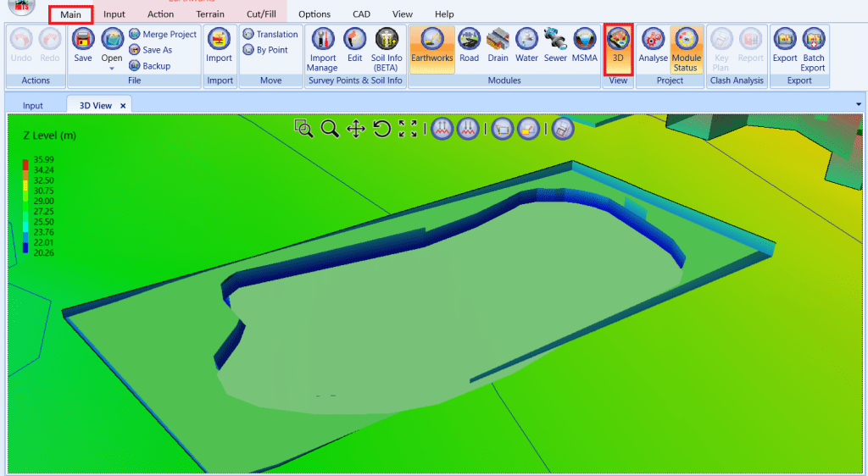
Task: Select the Earthworks module
Action: point(431,49)
